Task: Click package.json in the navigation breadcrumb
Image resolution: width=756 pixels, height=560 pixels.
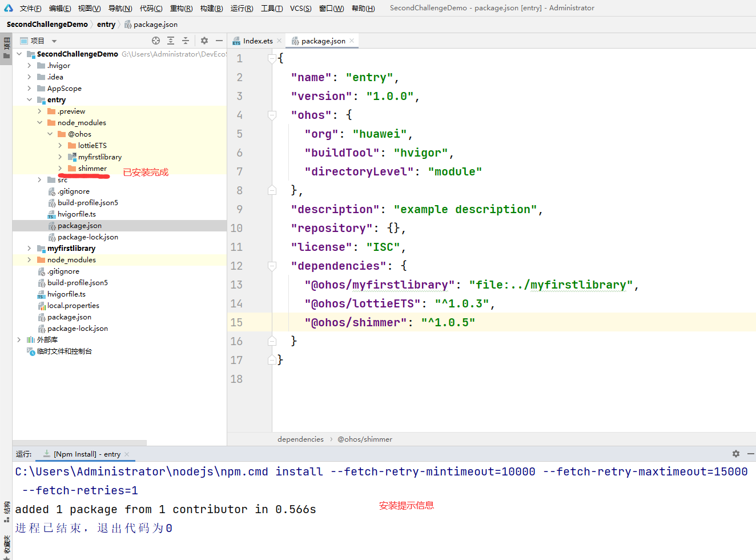Action: [x=151, y=24]
